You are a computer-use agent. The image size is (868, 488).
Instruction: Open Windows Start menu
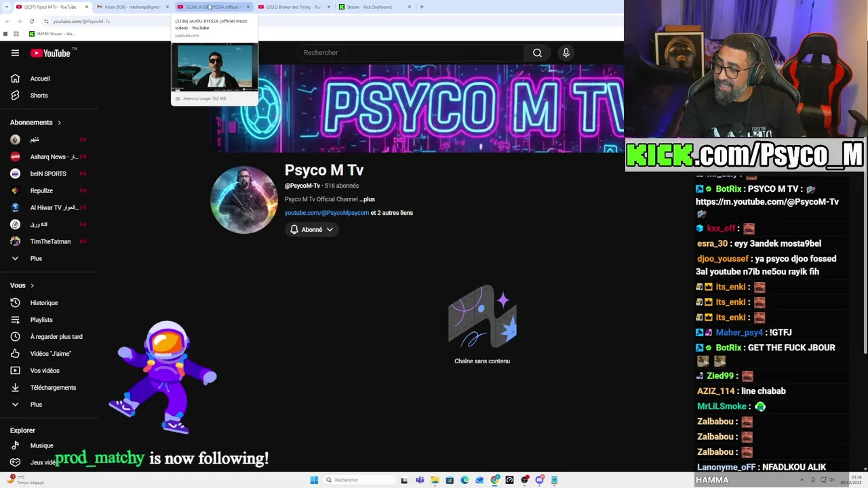(x=314, y=480)
